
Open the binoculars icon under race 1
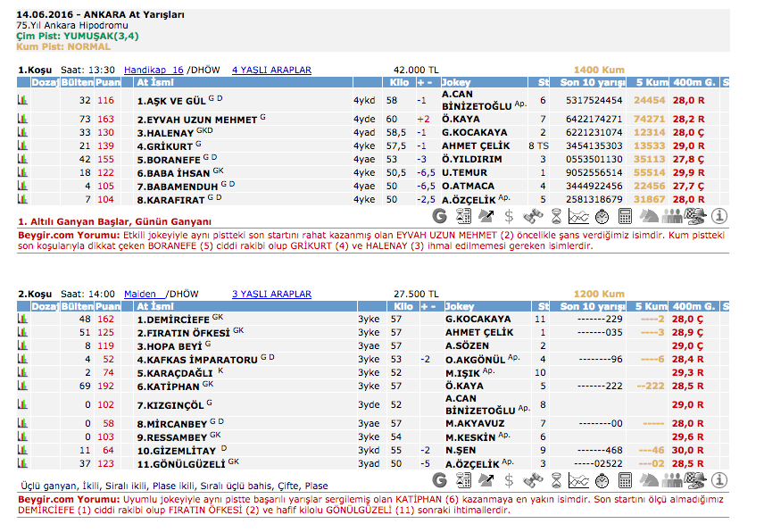532,215
